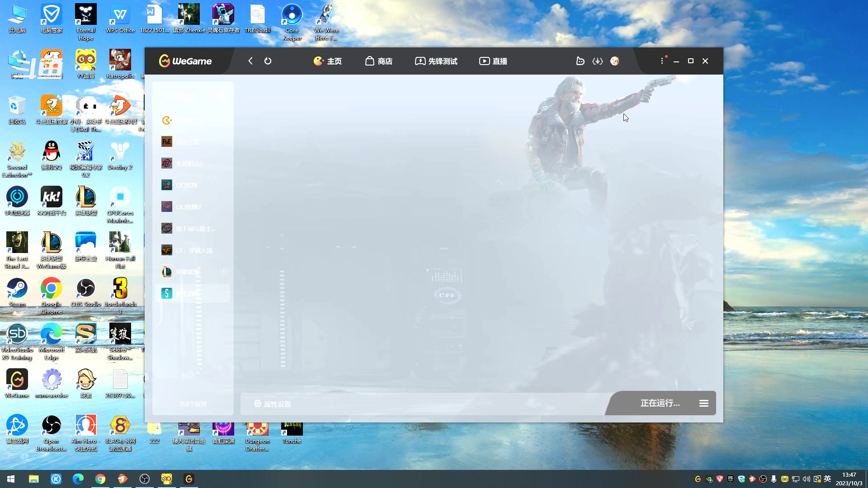Click the WeGame logo in title bar

pyautogui.click(x=185, y=61)
